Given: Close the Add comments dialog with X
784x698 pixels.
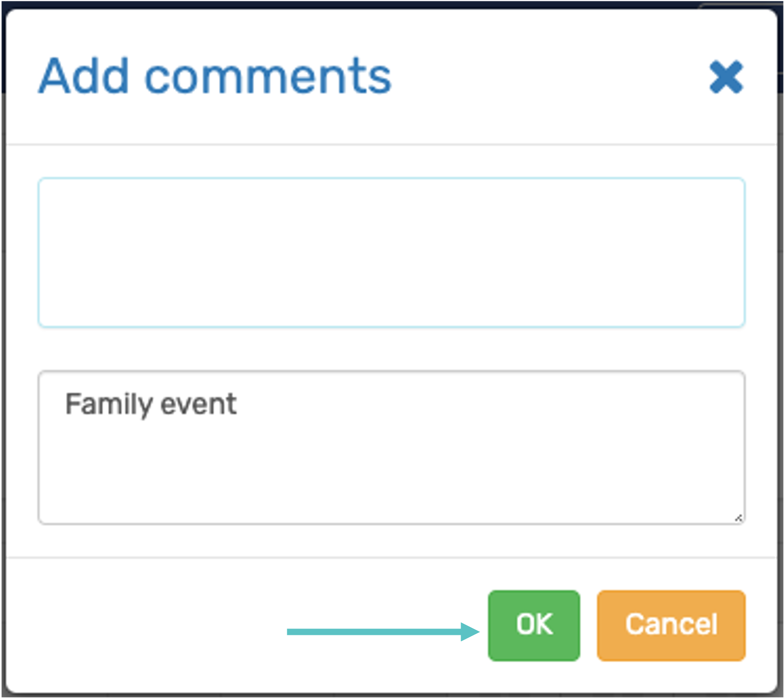Looking at the screenshot, I should click(x=726, y=77).
